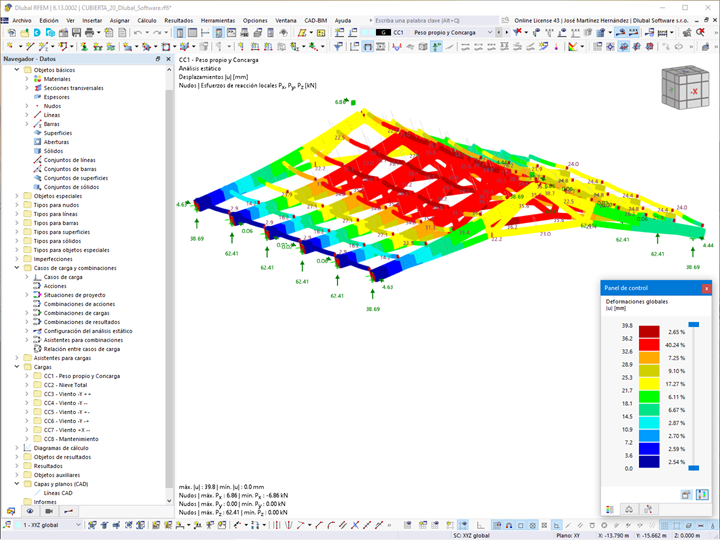Open the Ayuda menu
The width and height of the screenshot is (720, 540).
point(343,21)
